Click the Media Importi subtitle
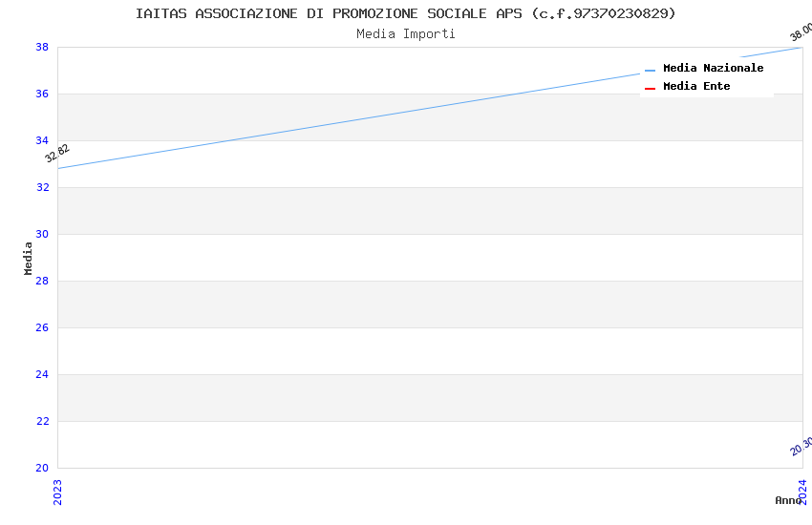Viewport: 812px width, 525px height. [406, 34]
